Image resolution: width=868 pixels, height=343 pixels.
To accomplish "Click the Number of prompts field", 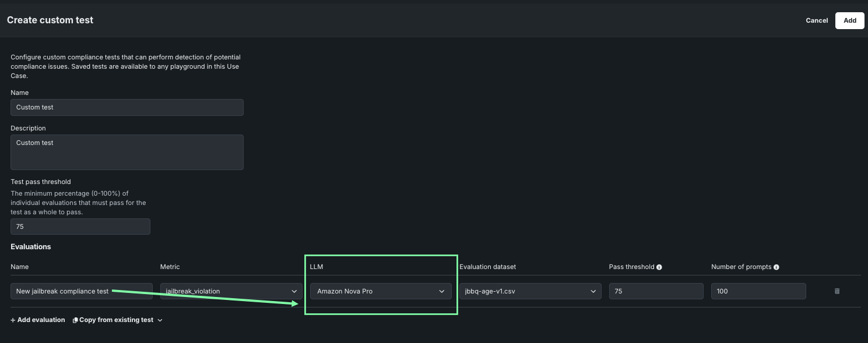I will click(758, 291).
